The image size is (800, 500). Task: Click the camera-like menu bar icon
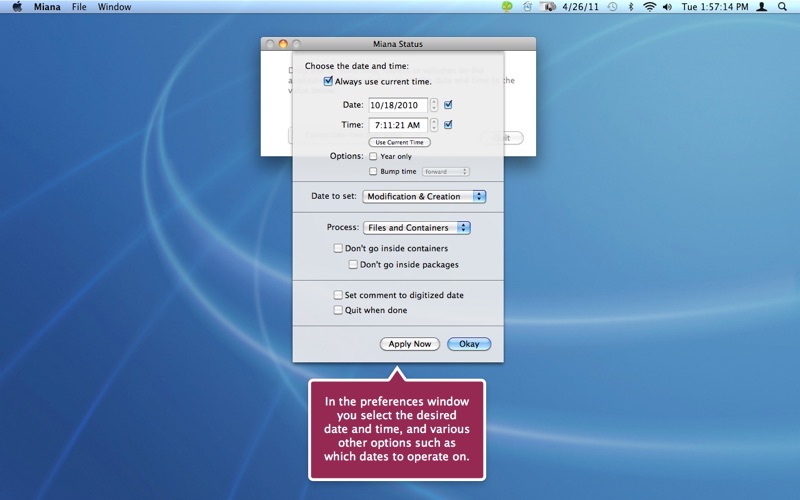tap(548, 7)
